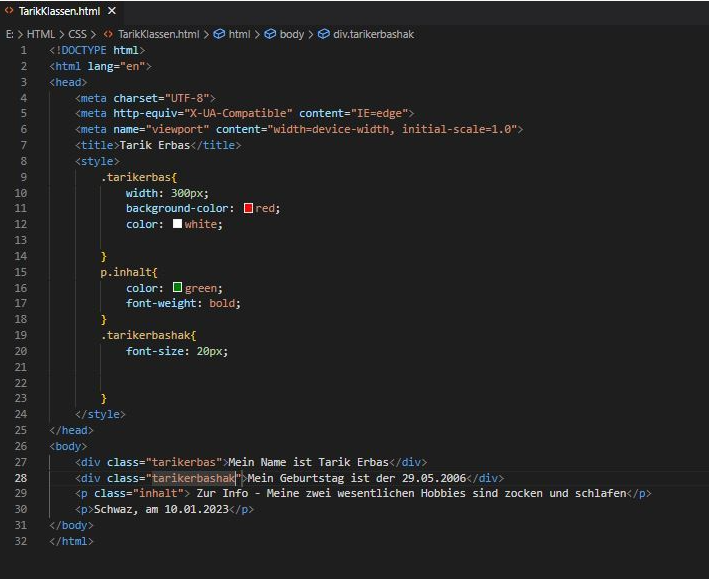This screenshot has width=709, height=579.
Task: Open the green color swatch picker
Action: point(177,288)
